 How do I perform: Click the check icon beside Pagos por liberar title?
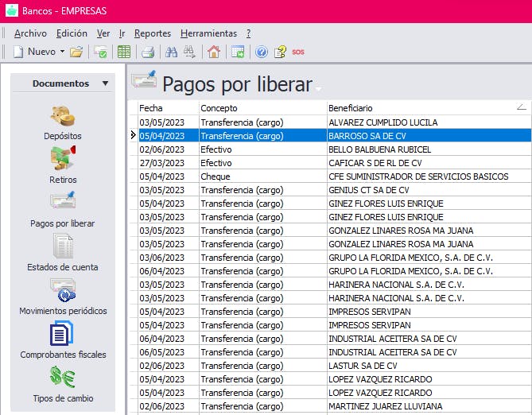[144, 79]
